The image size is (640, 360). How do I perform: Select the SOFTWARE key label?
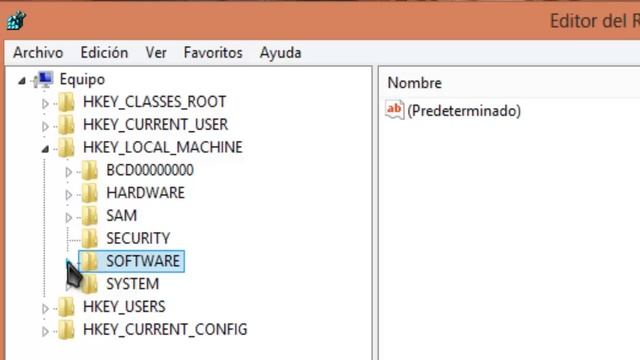pos(143,261)
